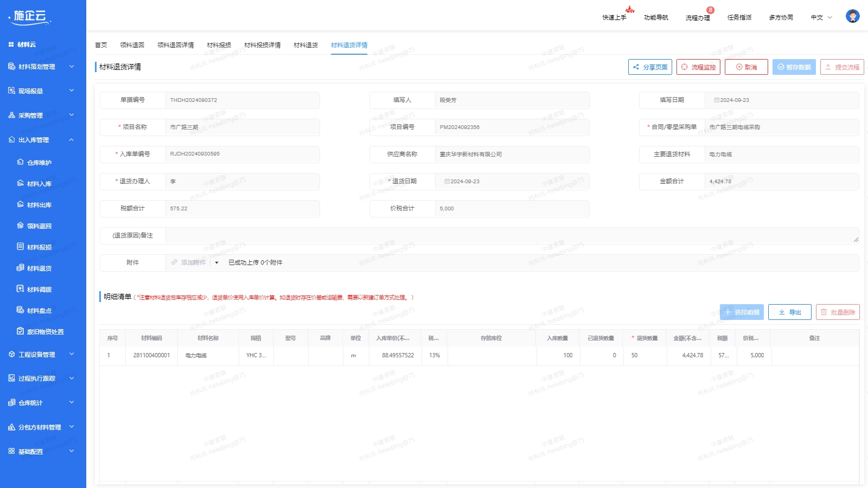Open 材料调拨 in the sidebar
Image resolution: width=868 pixels, height=488 pixels.
coord(39,290)
